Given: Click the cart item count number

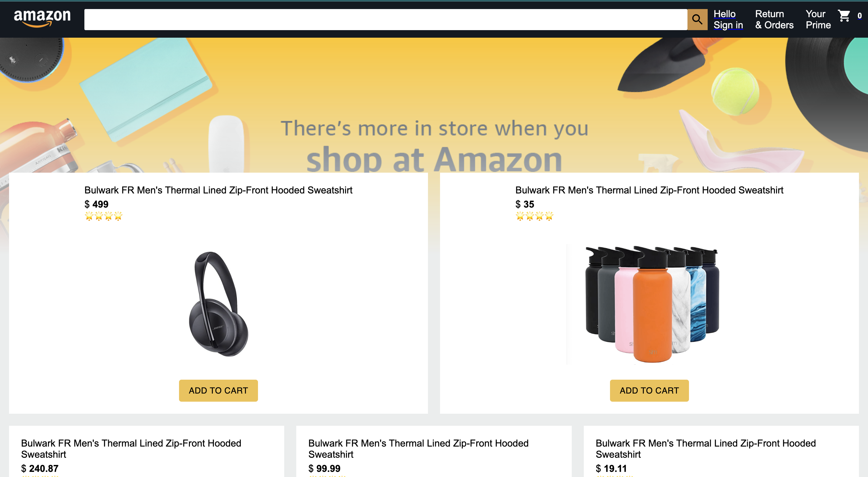Looking at the screenshot, I should 860,16.
